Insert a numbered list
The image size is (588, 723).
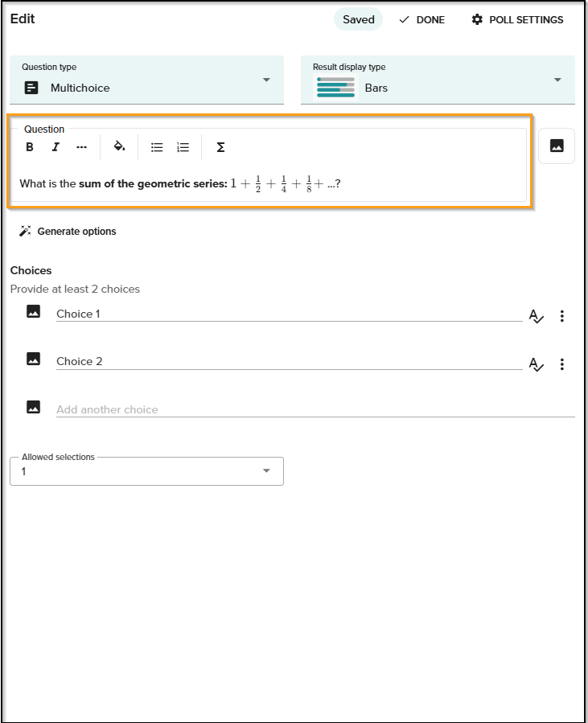(183, 147)
